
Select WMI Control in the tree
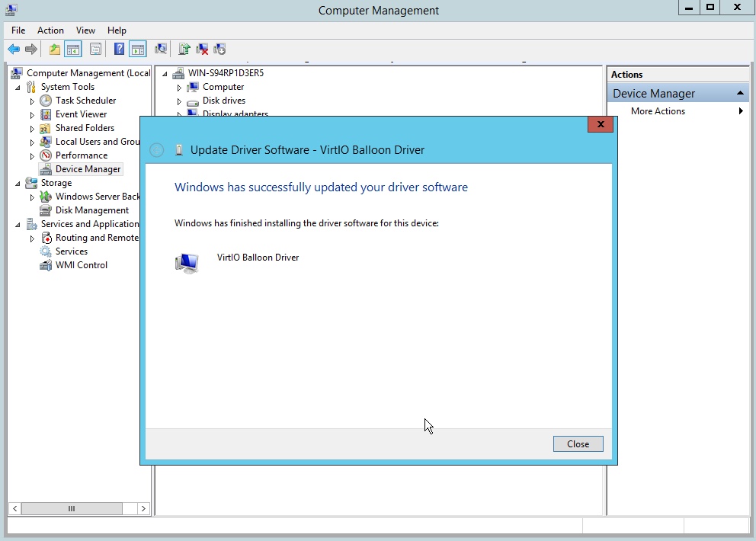pyautogui.click(x=81, y=265)
